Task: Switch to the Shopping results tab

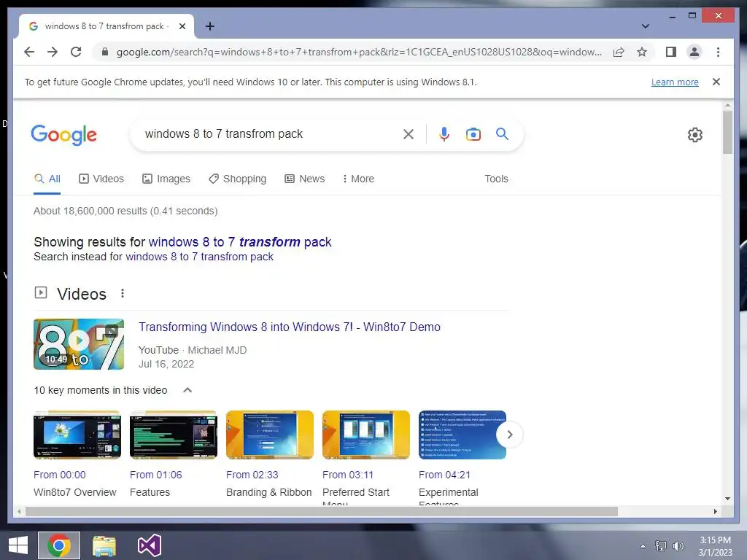Action: click(237, 179)
